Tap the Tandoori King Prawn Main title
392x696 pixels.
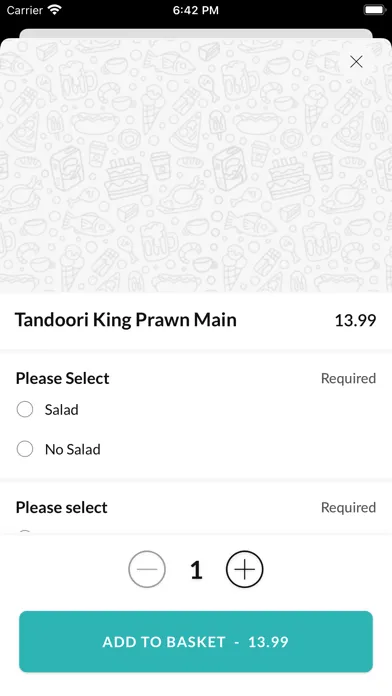[126, 320]
